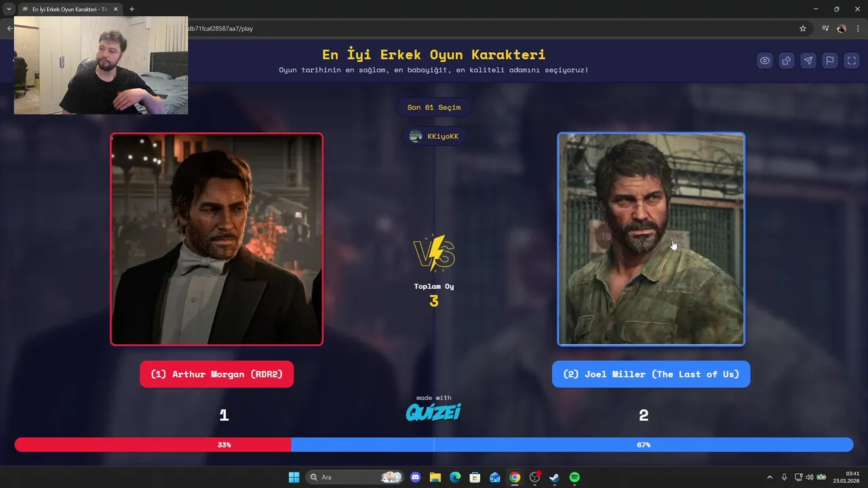868x488 pixels.
Task: Click the tray microphone icon
Action: (784, 477)
